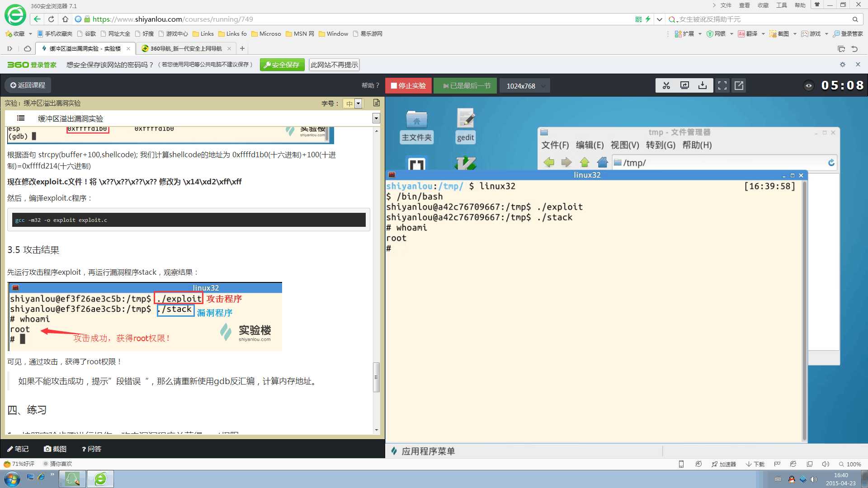
Task: Go up one folder in tmp file manager
Action: point(585,163)
